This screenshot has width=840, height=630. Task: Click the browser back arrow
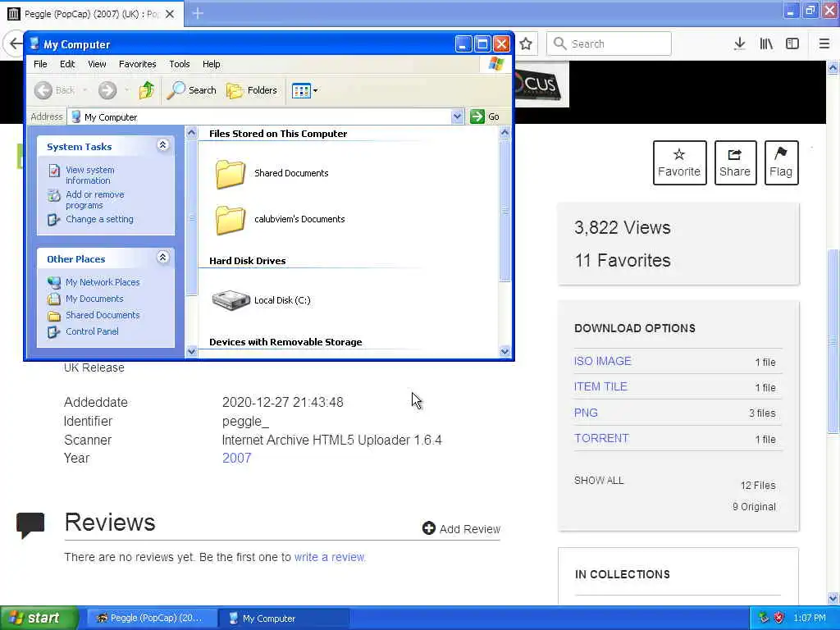[x=15, y=43]
